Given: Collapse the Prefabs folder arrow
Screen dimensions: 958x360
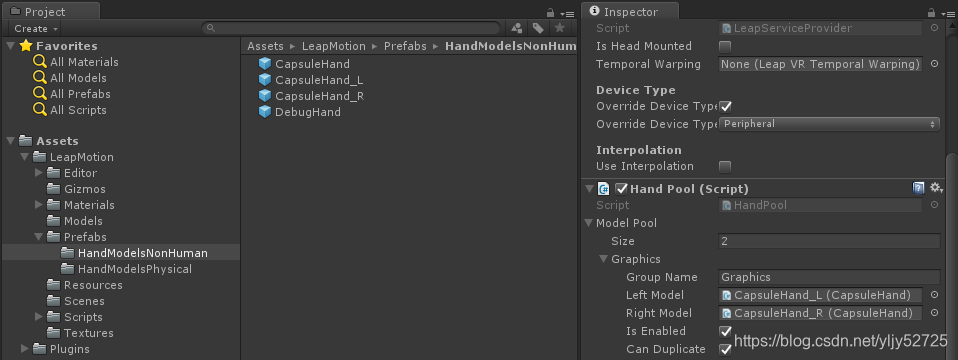Looking at the screenshot, I should point(39,237).
